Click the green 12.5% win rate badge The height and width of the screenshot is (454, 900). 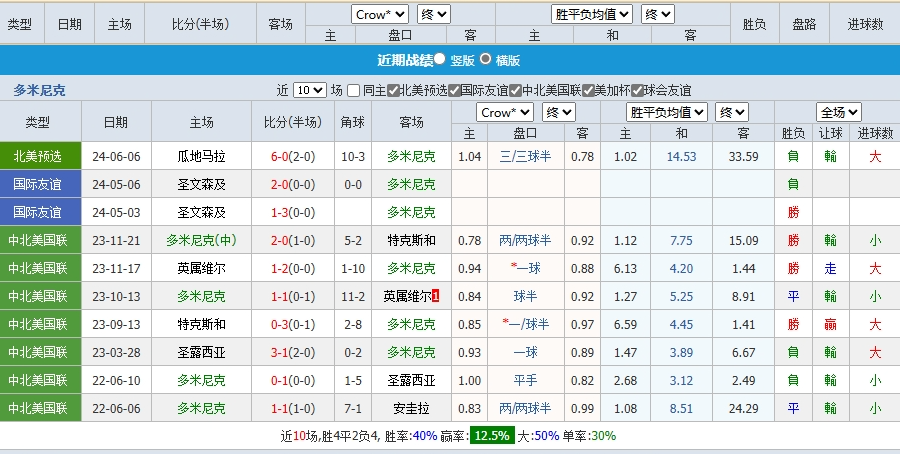[x=494, y=436]
